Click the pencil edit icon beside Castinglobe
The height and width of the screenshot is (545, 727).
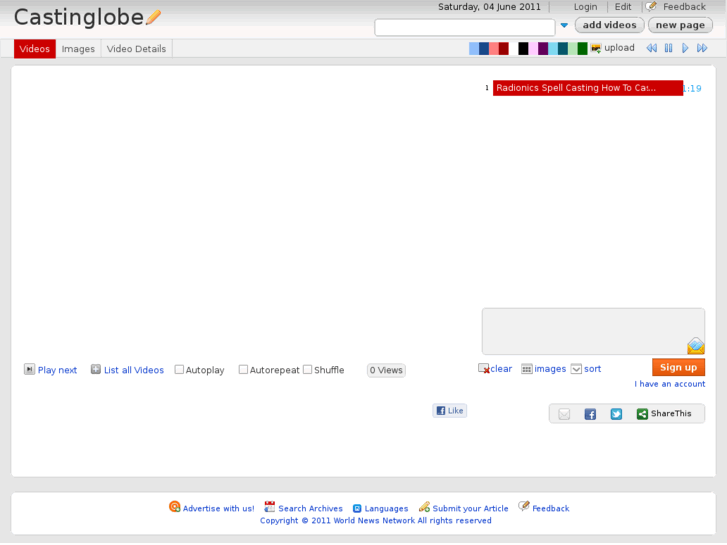pyautogui.click(x=153, y=17)
